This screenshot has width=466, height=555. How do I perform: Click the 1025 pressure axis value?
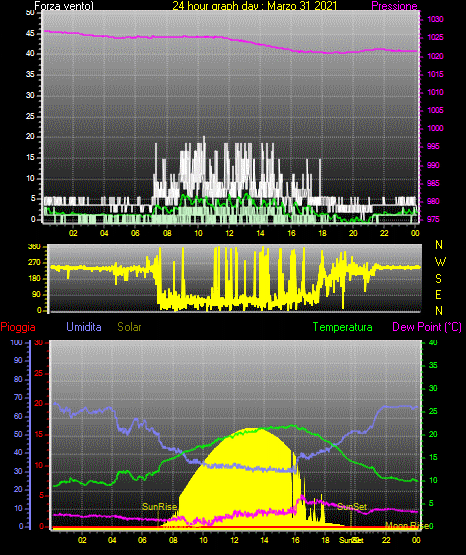pyautogui.click(x=435, y=38)
